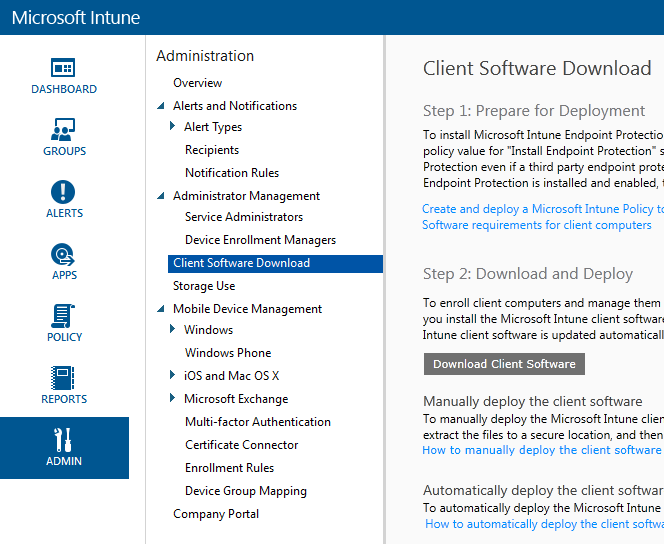Open the Overview page
The height and width of the screenshot is (544, 664).
pos(197,83)
